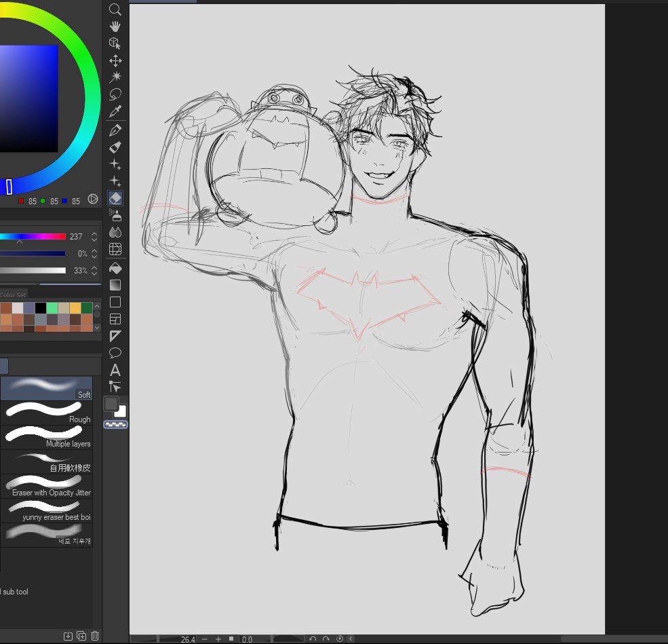
Task: Select the Blend tool
Action: 115,232
